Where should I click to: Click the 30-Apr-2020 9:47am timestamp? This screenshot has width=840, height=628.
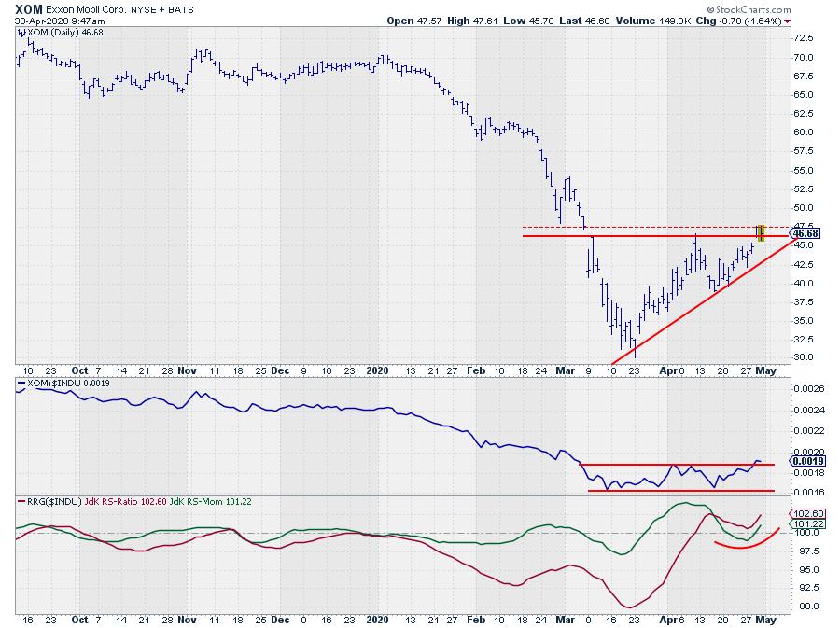point(60,21)
